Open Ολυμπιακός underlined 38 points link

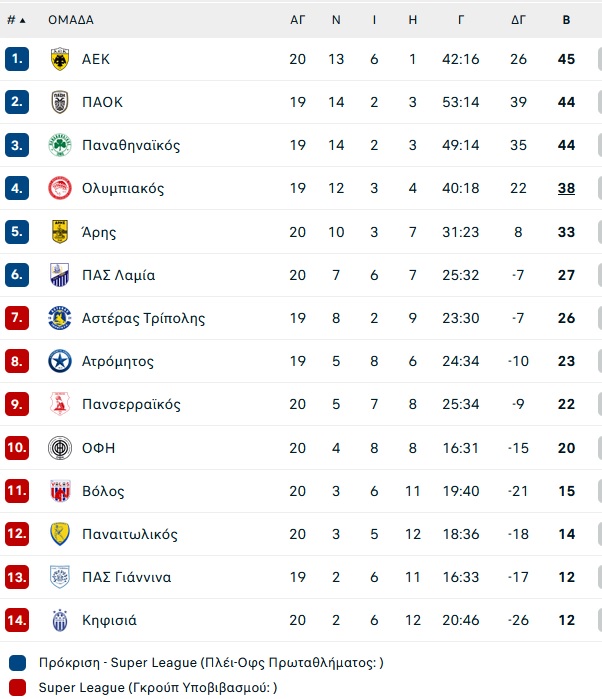pyautogui.click(x=566, y=188)
